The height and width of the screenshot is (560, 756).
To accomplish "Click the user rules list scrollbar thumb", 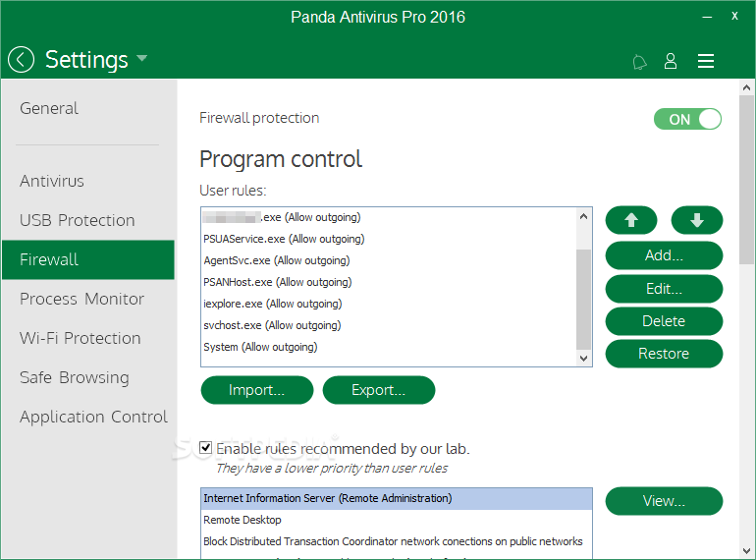I will [583, 299].
